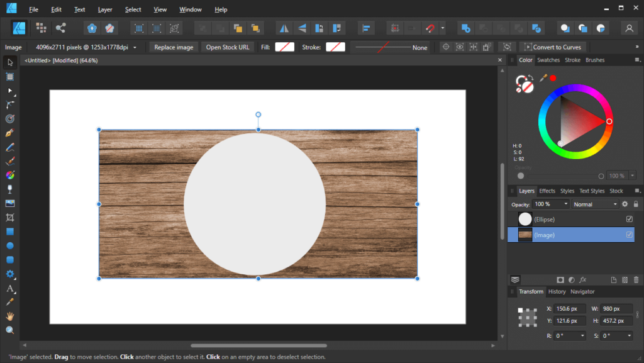644x363 pixels.
Task: Select the Image layer thumbnail
Action: [x=525, y=235]
